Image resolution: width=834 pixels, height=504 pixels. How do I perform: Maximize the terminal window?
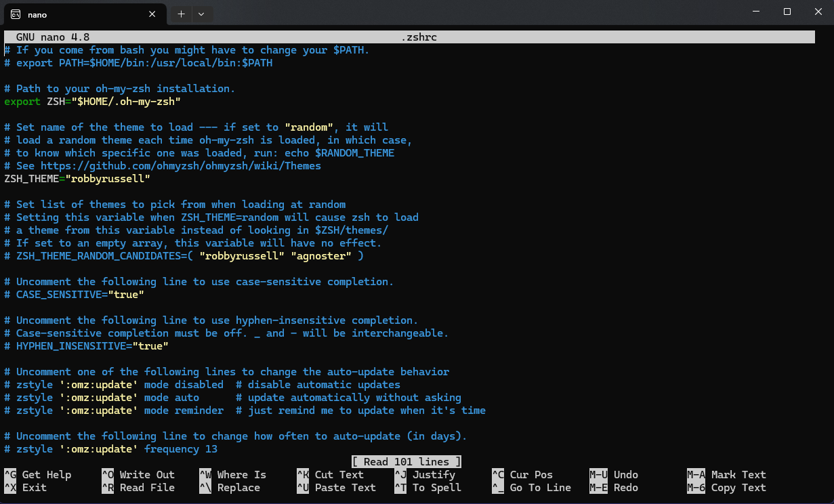pyautogui.click(x=787, y=12)
